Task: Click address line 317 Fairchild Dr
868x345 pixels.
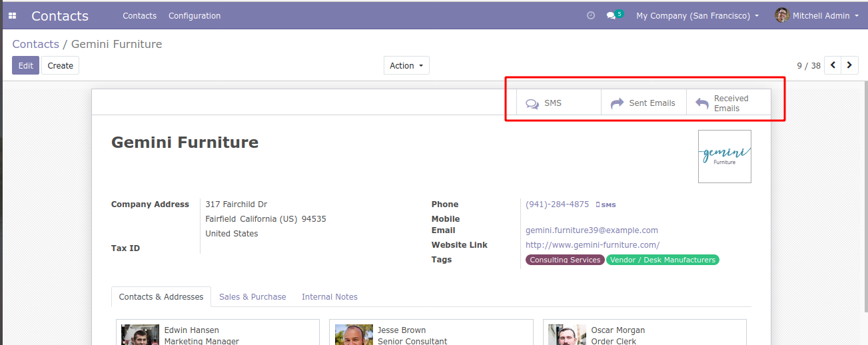Action: 236,204
